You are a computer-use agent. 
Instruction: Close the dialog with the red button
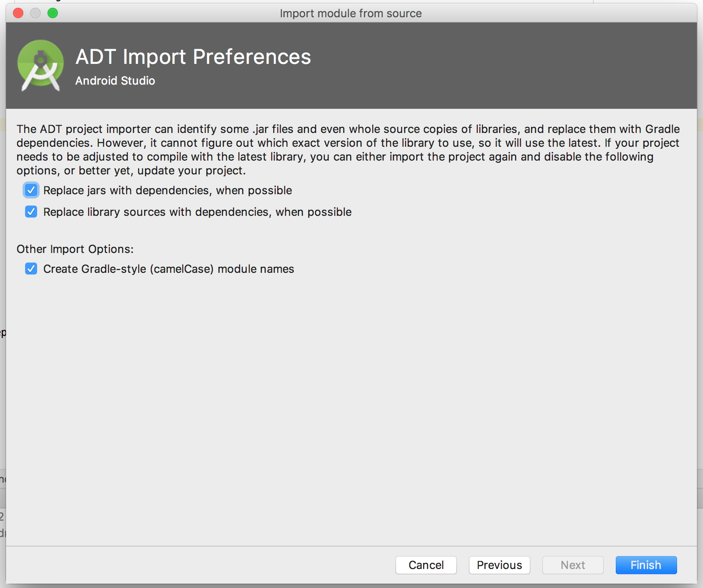(18, 13)
